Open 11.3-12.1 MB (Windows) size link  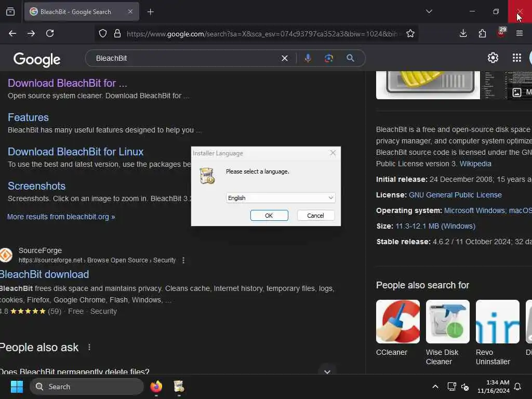click(x=435, y=227)
